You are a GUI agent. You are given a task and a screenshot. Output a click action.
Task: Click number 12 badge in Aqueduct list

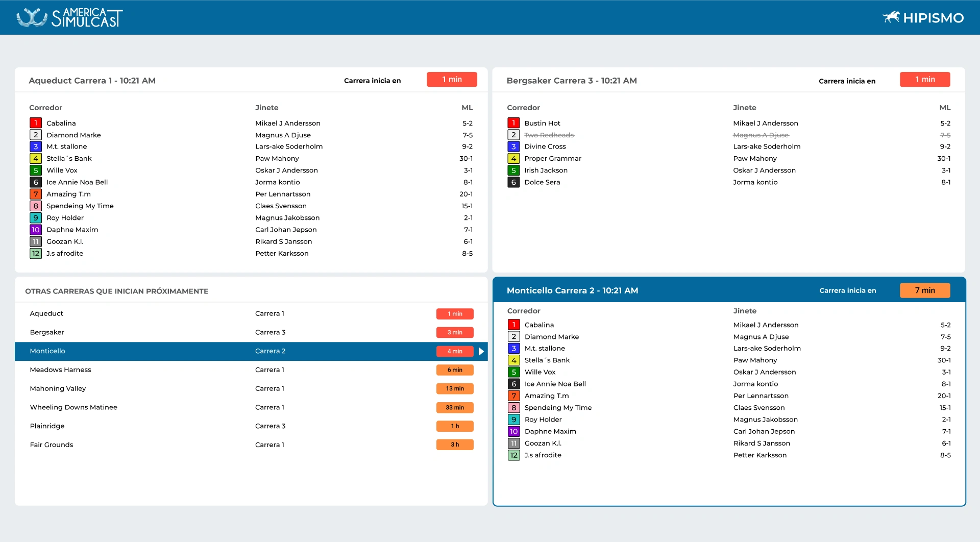click(x=36, y=254)
